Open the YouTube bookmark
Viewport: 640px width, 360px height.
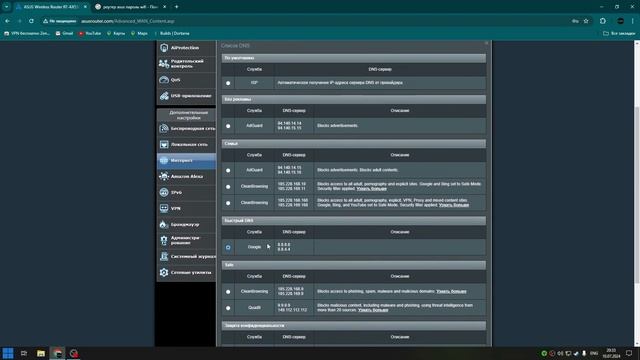(x=90, y=33)
